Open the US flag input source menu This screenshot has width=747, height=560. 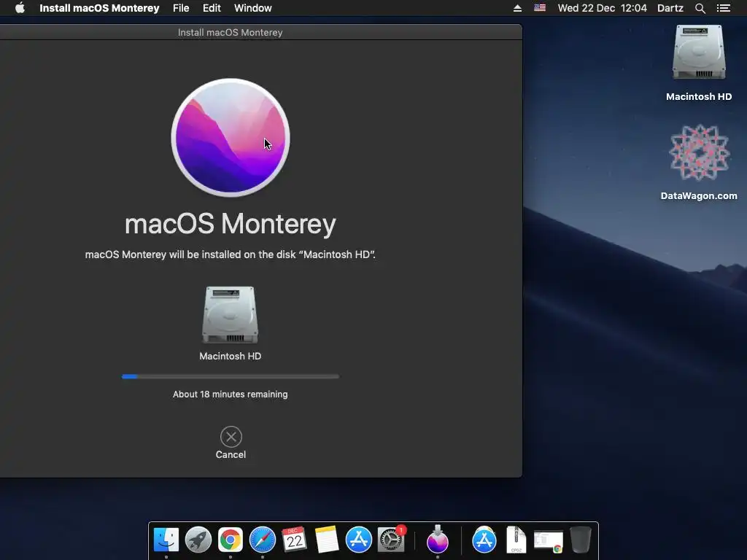pos(540,7)
